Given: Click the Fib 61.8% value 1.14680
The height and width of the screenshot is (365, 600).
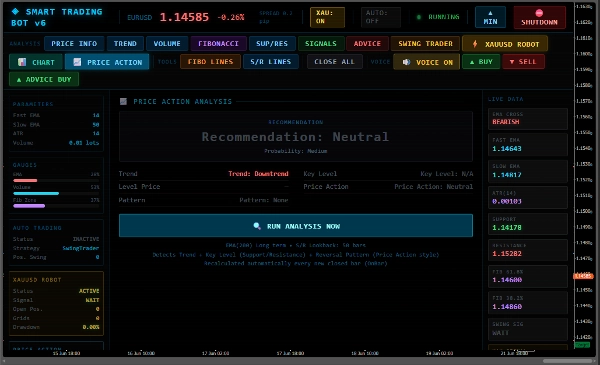Looking at the screenshot, I should [507, 280].
